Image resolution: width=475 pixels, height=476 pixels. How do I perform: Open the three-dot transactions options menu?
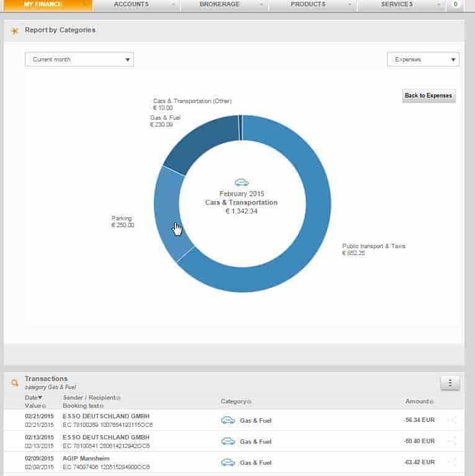point(450,383)
